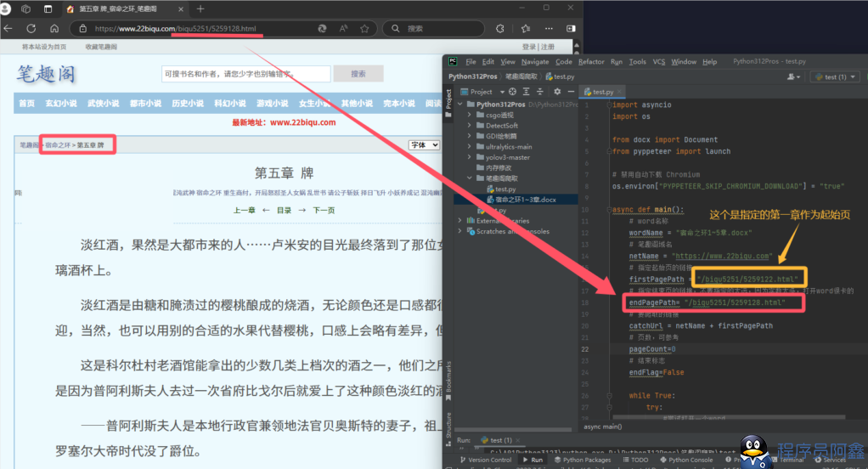Click the site lock info icon
This screenshot has width=868, height=469.
click(82, 28)
